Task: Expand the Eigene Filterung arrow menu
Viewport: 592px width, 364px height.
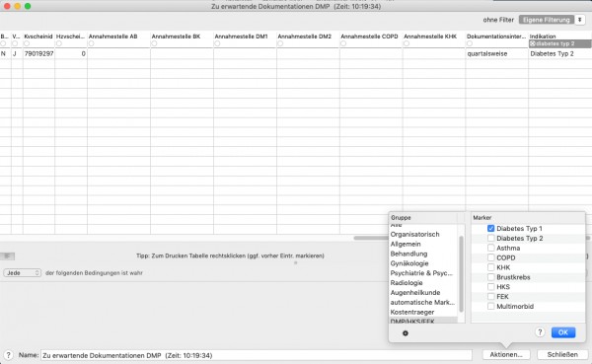Action: coord(580,20)
